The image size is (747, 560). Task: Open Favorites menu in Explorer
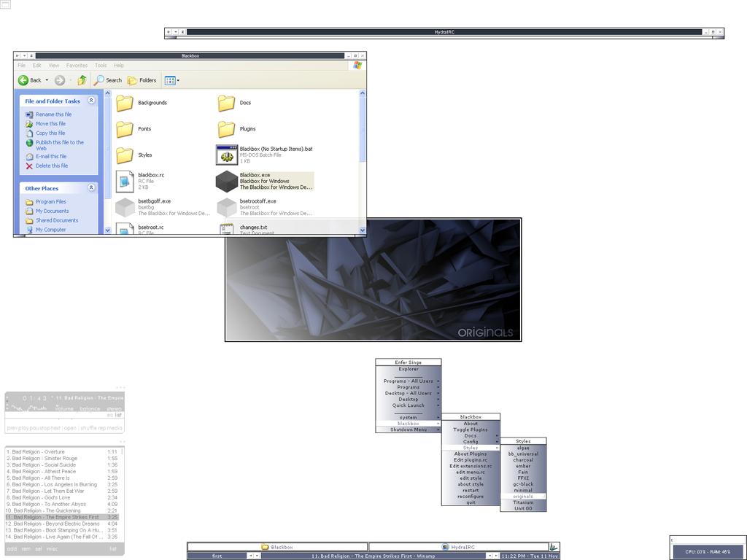[77, 65]
